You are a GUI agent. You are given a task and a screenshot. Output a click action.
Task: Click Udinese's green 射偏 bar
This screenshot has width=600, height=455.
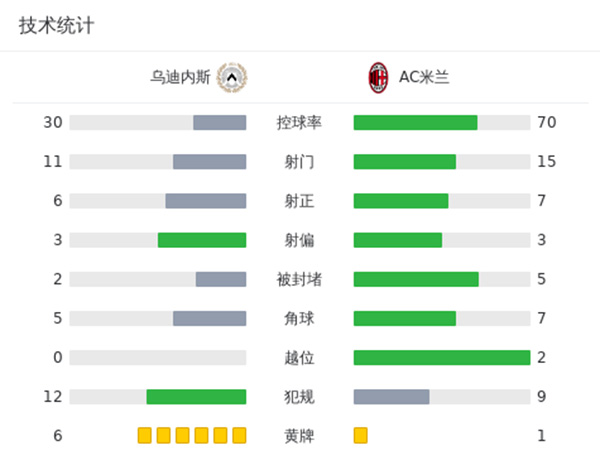pyautogui.click(x=202, y=240)
